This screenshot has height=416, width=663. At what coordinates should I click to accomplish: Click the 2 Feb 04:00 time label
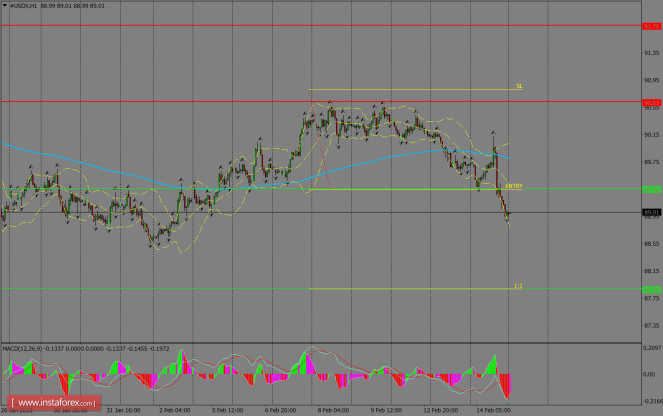(x=175, y=410)
